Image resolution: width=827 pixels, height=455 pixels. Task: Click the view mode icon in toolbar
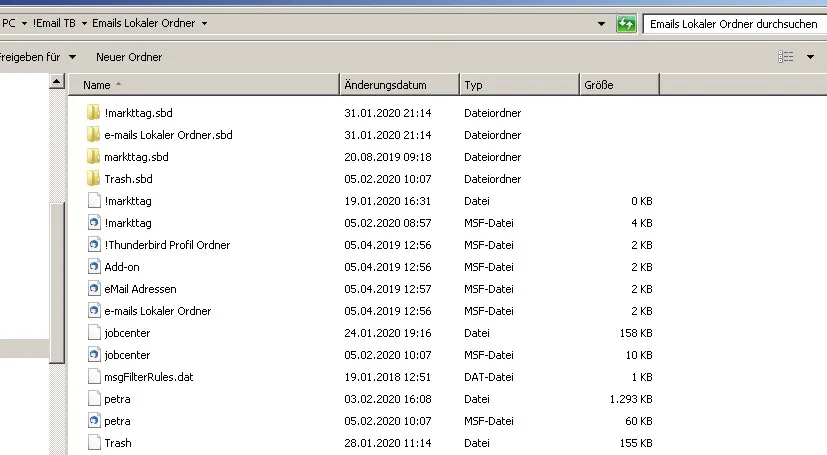tap(785, 56)
